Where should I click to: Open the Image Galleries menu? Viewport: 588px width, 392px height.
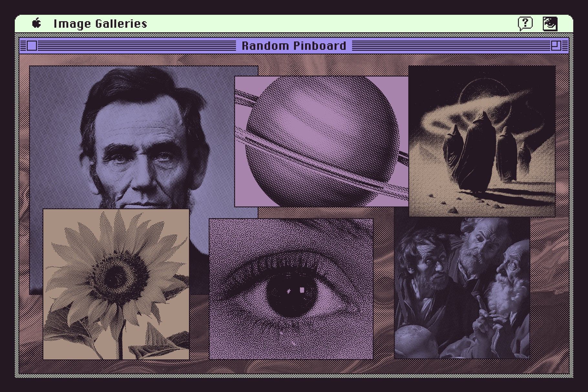coord(100,24)
